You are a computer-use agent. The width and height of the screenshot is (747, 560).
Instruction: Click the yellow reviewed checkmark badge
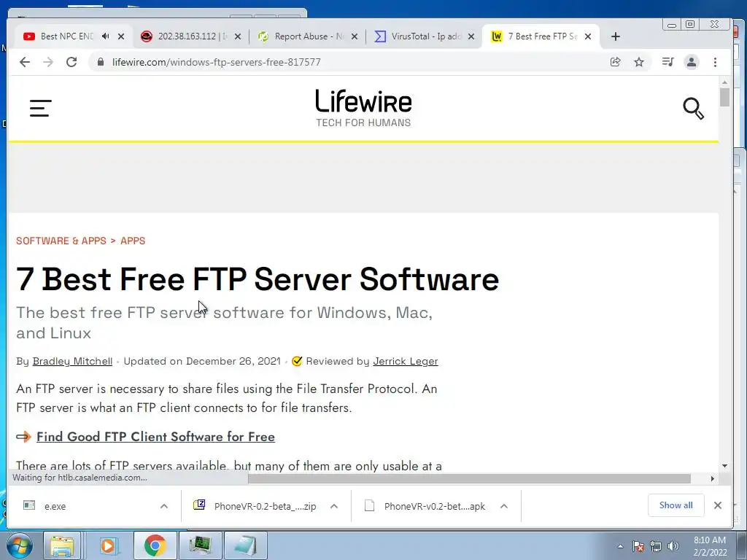297,361
